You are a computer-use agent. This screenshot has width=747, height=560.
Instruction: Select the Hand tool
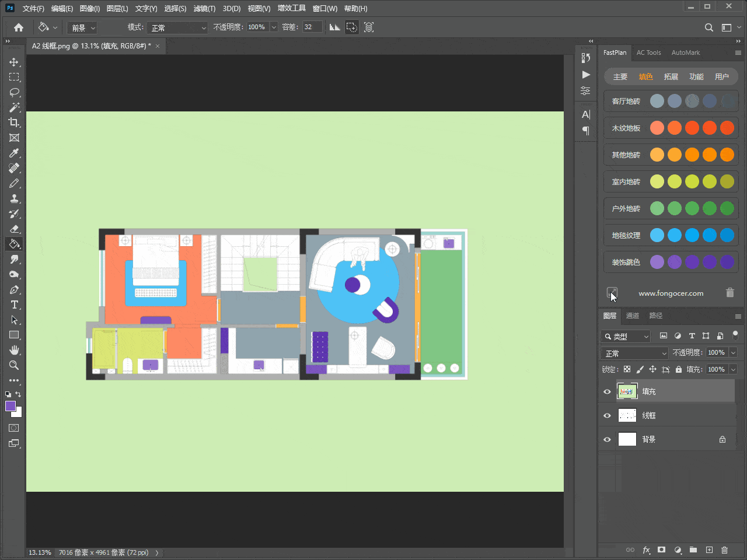[14, 350]
